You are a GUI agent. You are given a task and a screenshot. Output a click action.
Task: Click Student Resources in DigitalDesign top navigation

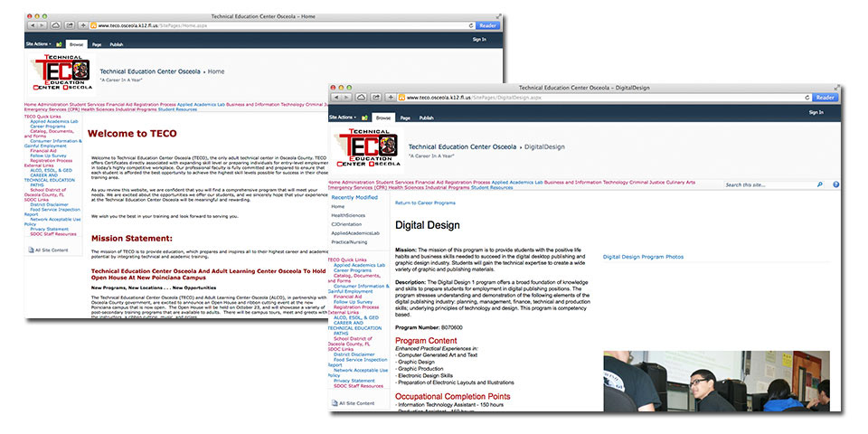pyautogui.click(x=492, y=188)
